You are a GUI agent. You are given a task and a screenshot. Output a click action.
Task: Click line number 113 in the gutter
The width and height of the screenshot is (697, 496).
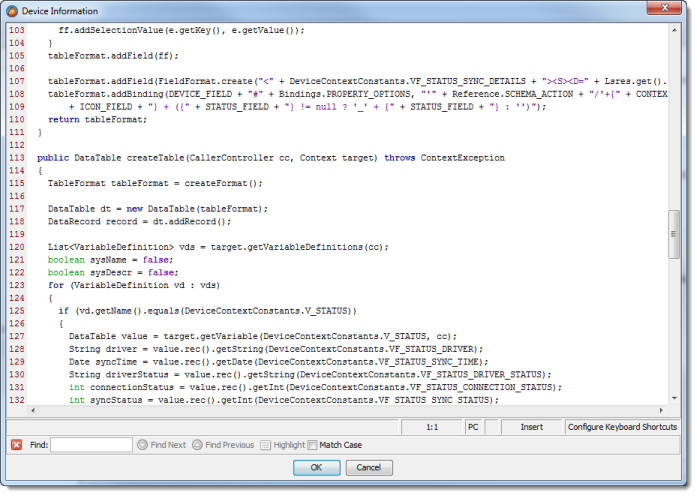[x=15, y=158]
